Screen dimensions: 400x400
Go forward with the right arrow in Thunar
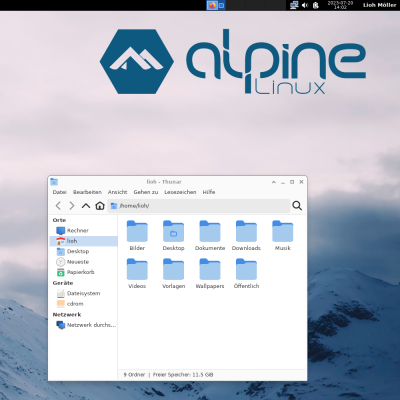coord(72,206)
